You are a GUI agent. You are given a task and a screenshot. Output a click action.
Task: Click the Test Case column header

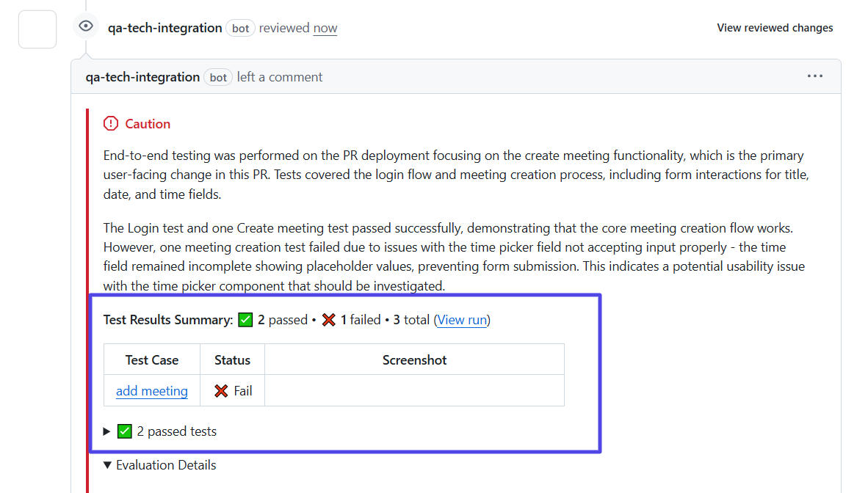pyautogui.click(x=152, y=360)
